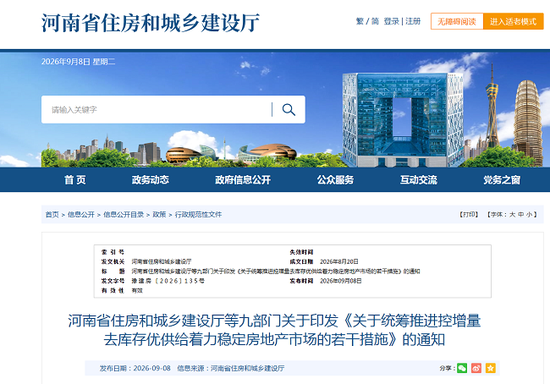Share via Weibo icon
550x384 pixels.
pyautogui.click(x=476, y=368)
